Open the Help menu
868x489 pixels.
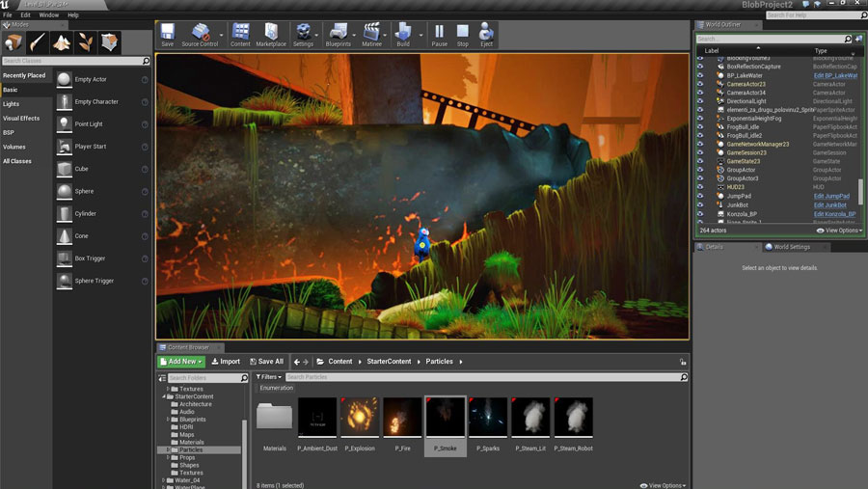pyautogui.click(x=73, y=15)
